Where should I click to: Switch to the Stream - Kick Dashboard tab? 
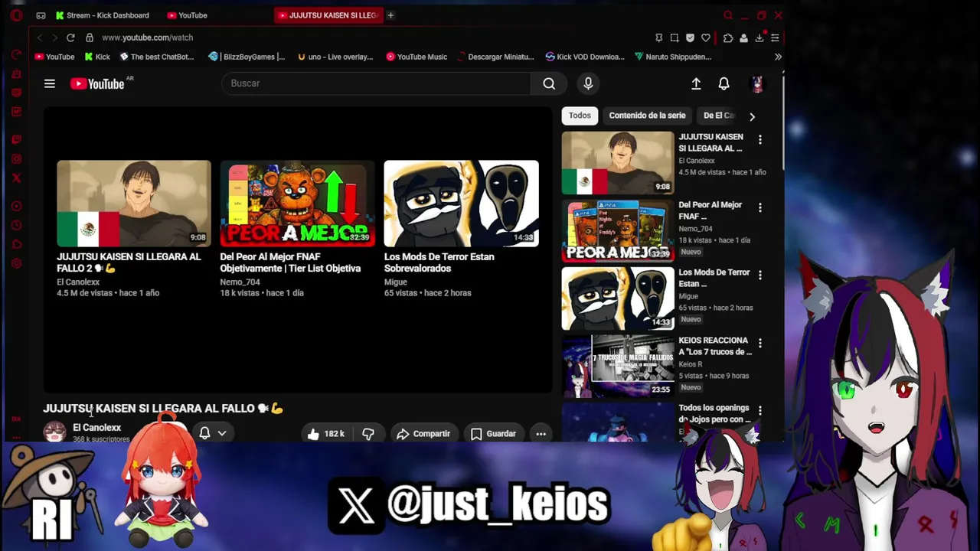coord(103,15)
